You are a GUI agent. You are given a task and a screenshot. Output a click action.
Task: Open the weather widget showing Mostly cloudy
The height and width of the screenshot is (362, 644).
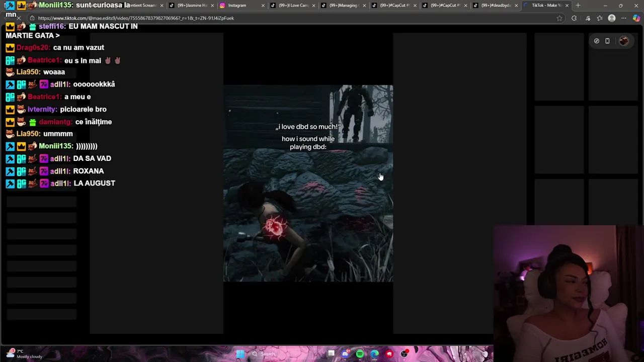(24, 354)
